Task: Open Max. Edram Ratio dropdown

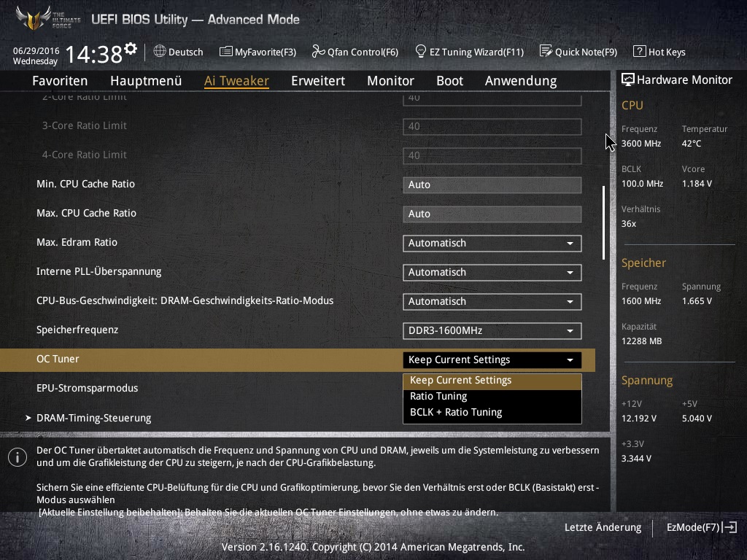Action: coord(492,244)
